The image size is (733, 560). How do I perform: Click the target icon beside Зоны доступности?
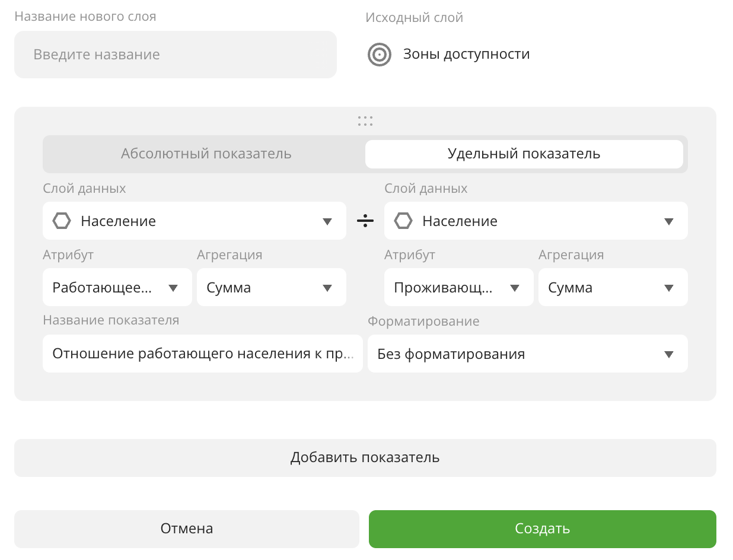tap(380, 55)
